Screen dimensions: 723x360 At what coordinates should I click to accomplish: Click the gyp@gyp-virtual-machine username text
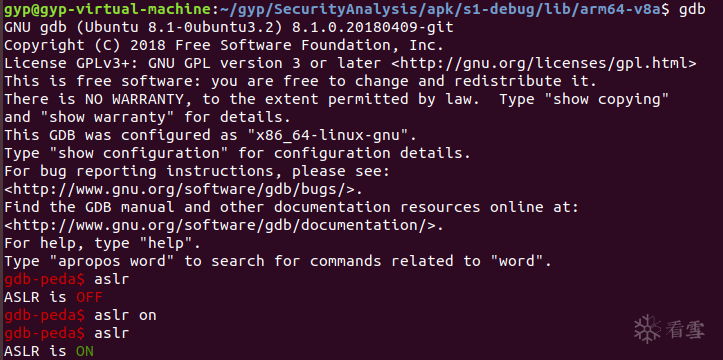[x=104, y=10]
